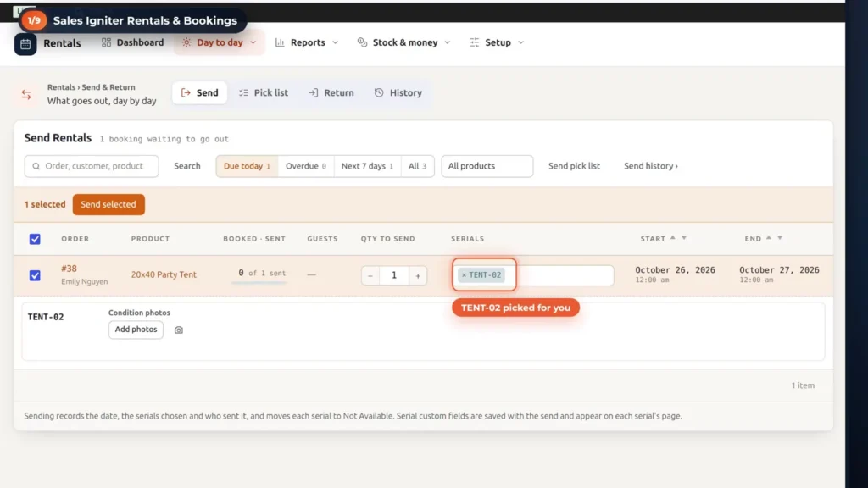Sort End column descending
This screenshot has height=488, width=868.
[x=780, y=238]
